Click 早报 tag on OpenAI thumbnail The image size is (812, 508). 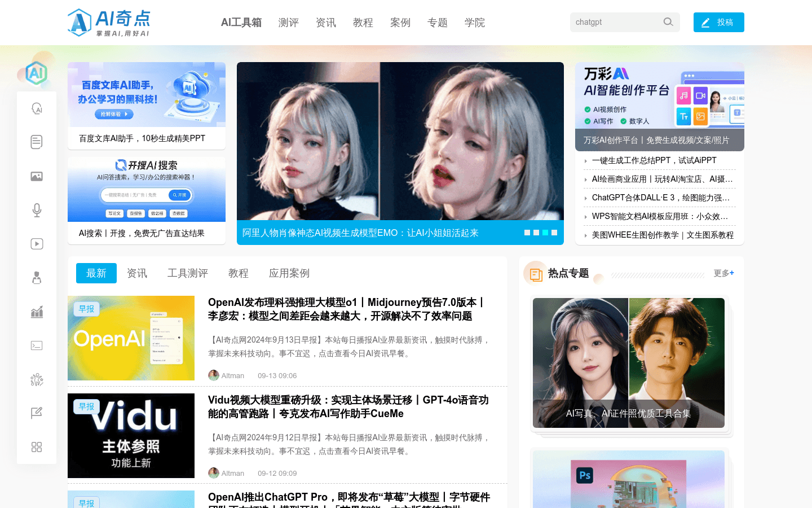(x=86, y=309)
